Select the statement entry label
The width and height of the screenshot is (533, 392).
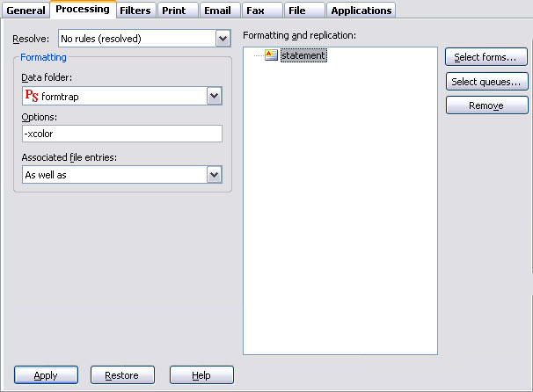coord(303,55)
